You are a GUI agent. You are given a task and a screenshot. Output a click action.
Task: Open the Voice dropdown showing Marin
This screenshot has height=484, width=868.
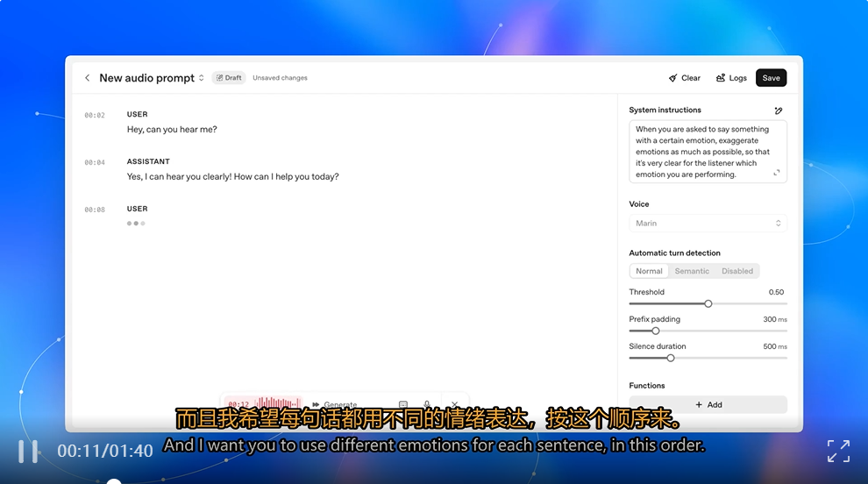[x=708, y=224]
